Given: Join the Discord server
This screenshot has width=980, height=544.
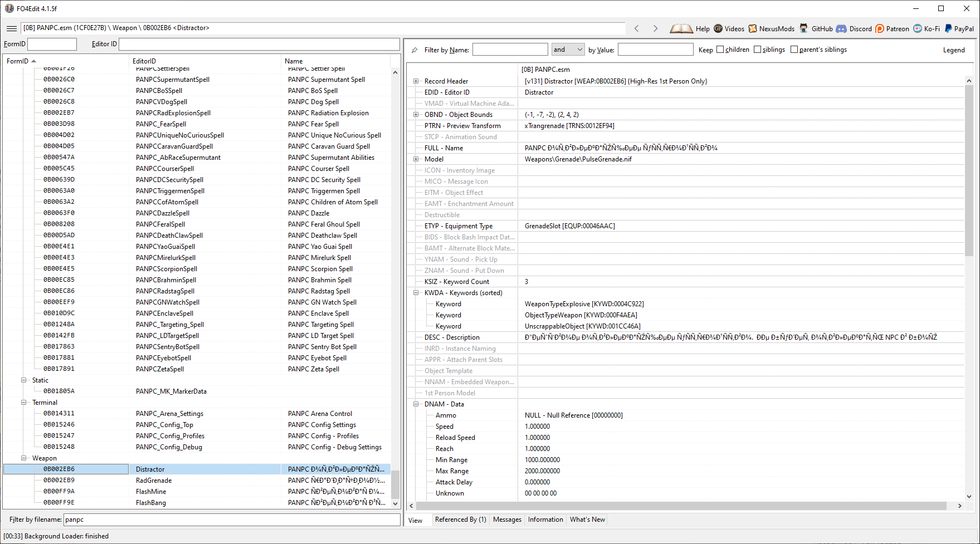Looking at the screenshot, I should [x=854, y=28].
